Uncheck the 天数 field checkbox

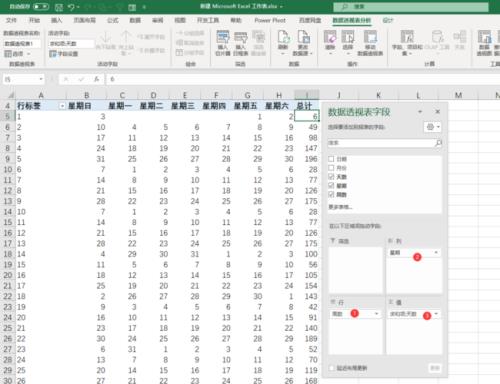pos(331,176)
